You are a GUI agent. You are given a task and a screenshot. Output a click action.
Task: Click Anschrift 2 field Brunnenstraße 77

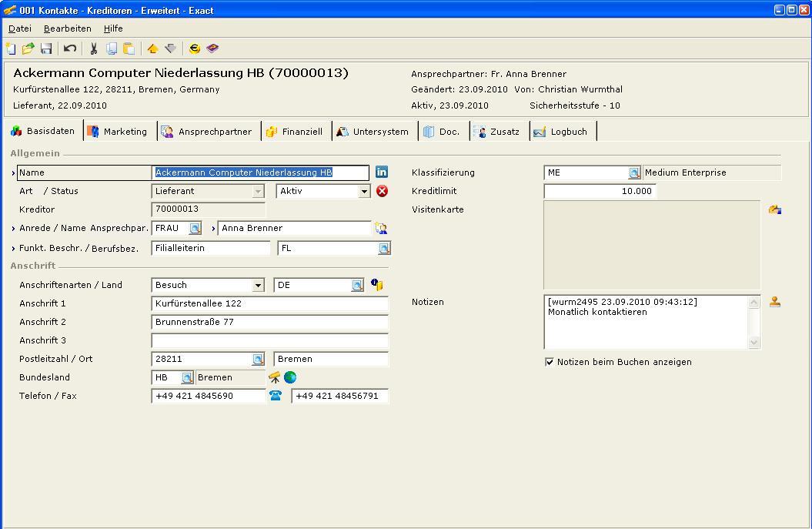(x=269, y=323)
